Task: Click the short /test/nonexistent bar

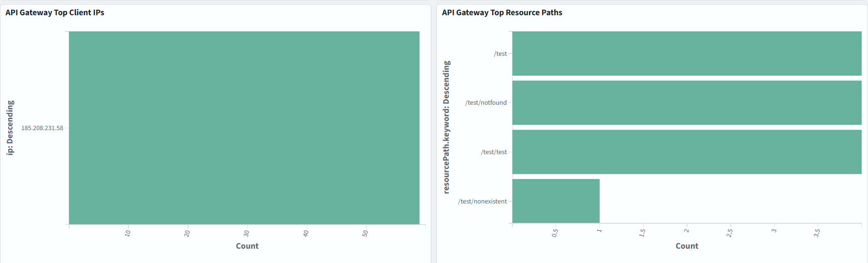Action: pos(556,201)
